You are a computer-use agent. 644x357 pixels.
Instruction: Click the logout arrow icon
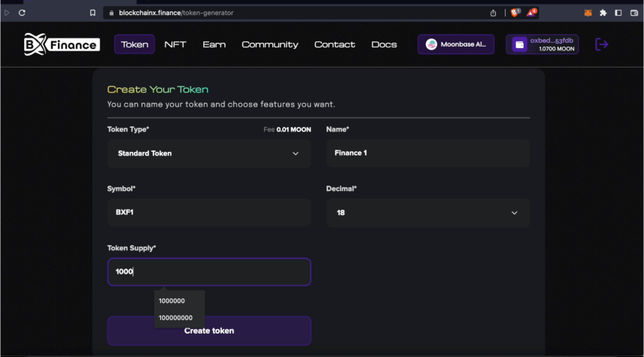[x=601, y=44]
